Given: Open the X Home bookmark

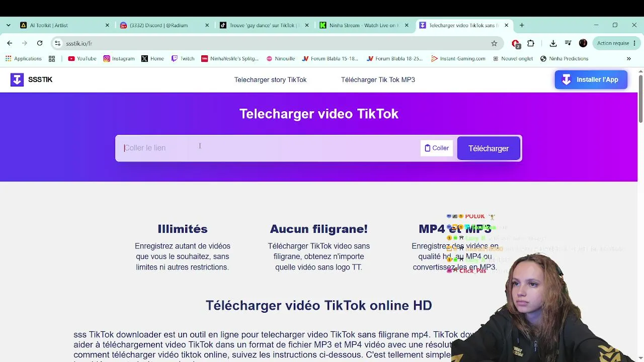Looking at the screenshot, I should coord(152,59).
